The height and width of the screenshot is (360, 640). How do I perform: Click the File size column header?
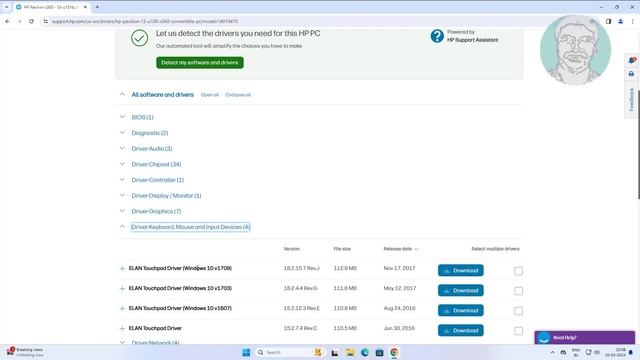pos(342,249)
